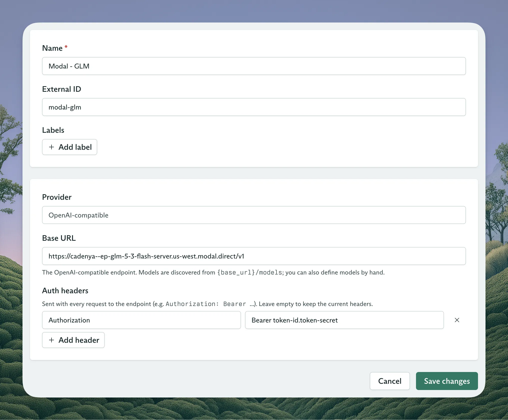Edit the External ID field
Viewport: 508px width, 420px height.
point(254,107)
